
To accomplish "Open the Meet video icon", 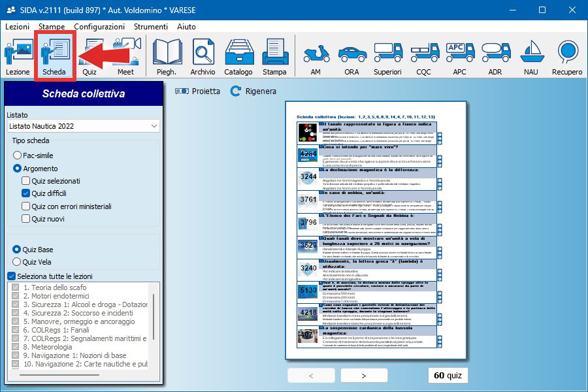I will (125, 57).
